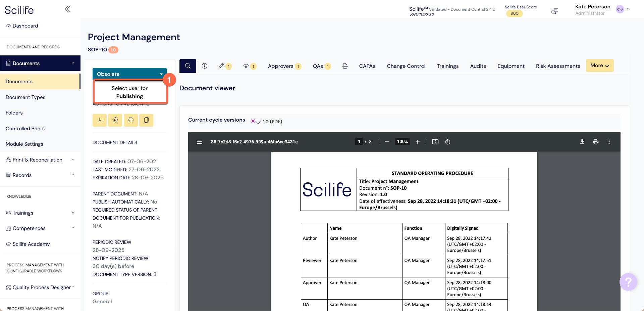Image resolution: width=644 pixels, height=311 pixels.
Task: Open the CAPAs tab
Action: click(367, 66)
